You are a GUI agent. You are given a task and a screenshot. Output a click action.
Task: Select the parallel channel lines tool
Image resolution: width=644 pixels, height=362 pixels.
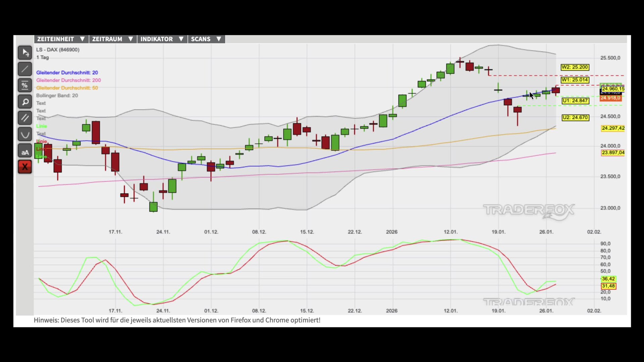coord(25,118)
